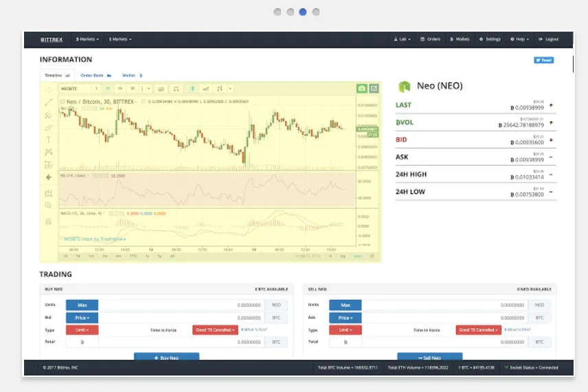Viewport: 588px width, 392px height.
Task: Toggle auto scale on chart
Action: click(x=357, y=256)
